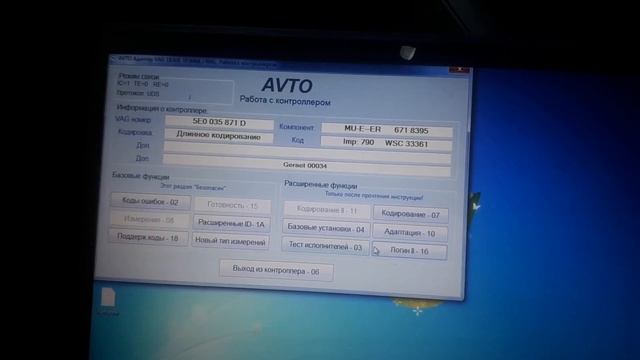Select the VAG number field 5E0 035 871 D
The width and height of the screenshot is (640, 360).
(x=219, y=122)
